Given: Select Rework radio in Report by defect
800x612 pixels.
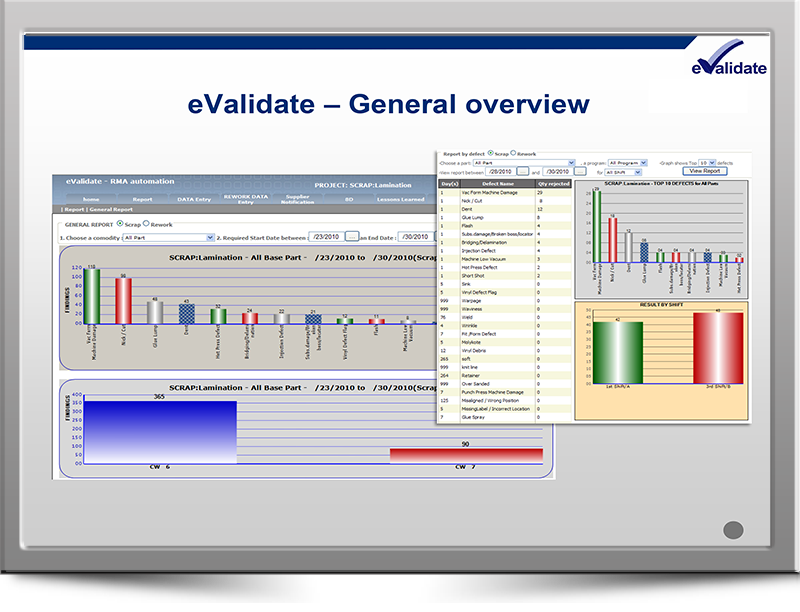Looking at the screenshot, I should [513, 152].
